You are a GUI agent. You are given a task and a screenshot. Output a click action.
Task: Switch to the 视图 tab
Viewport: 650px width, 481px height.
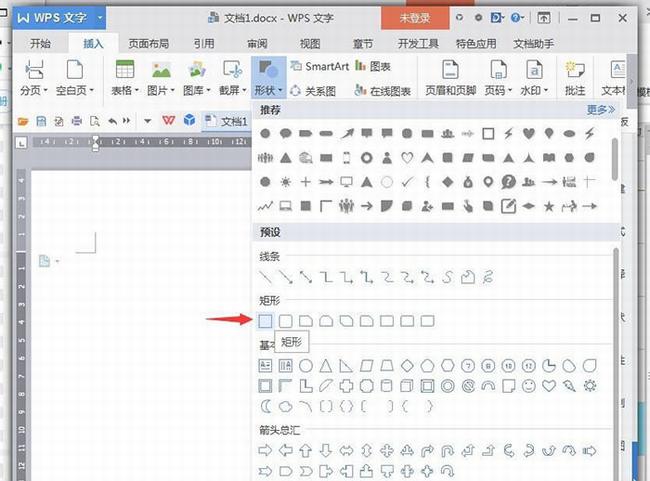tap(310, 44)
